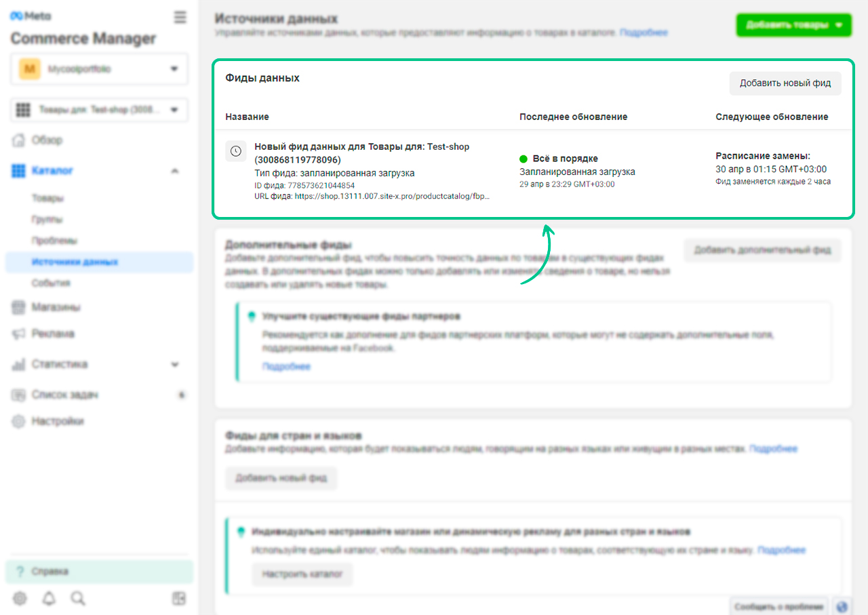This screenshot has width=868, height=615.
Task: Open the Справка help item
Action: tap(99, 572)
